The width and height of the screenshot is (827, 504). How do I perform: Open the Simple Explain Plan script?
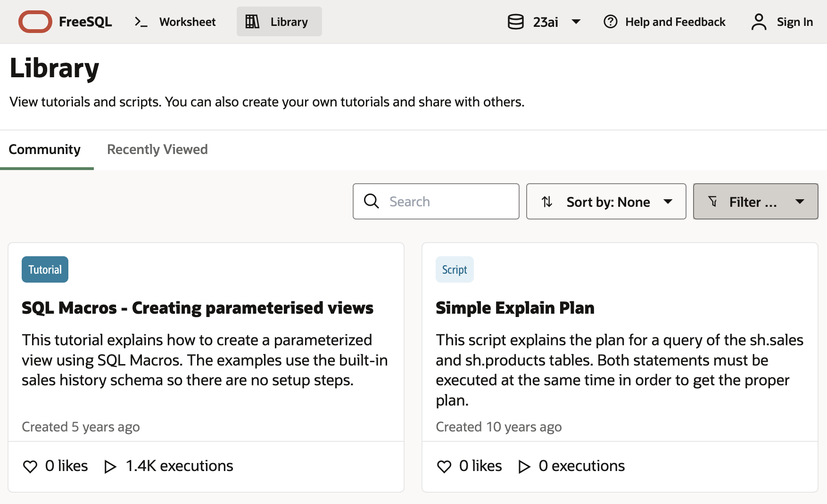click(x=514, y=308)
